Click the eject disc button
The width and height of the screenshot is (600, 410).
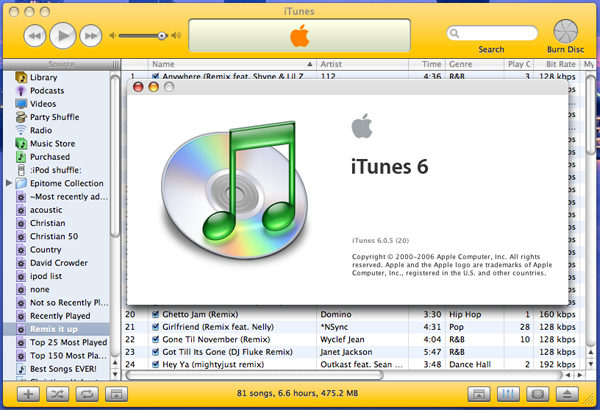(567, 394)
